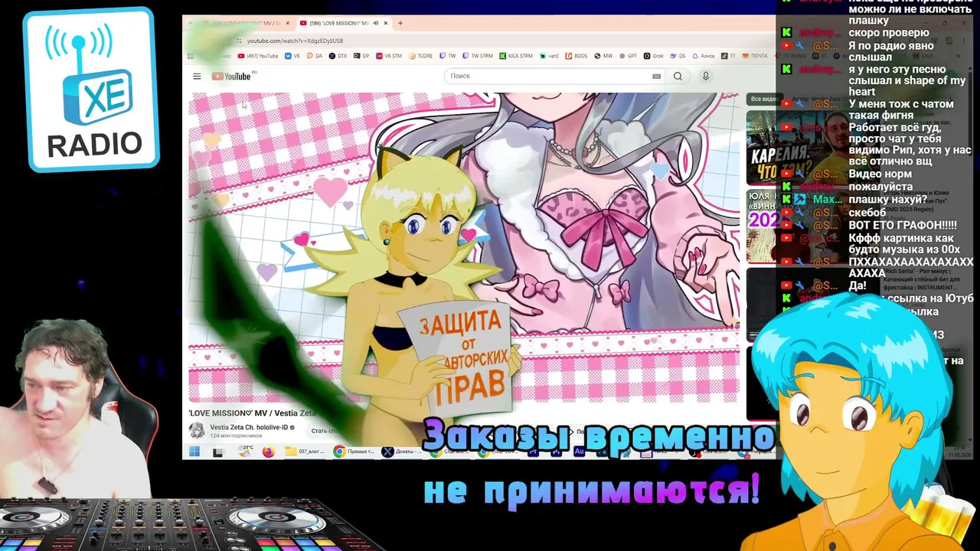This screenshot has width=980, height=551.
Task: Open the GPT bookmark
Action: pyautogui.click(x=628, y=56)
